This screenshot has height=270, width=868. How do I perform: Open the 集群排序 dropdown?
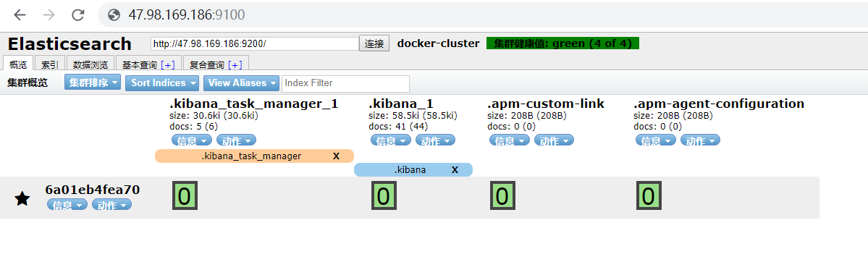[x=93, y=83]
